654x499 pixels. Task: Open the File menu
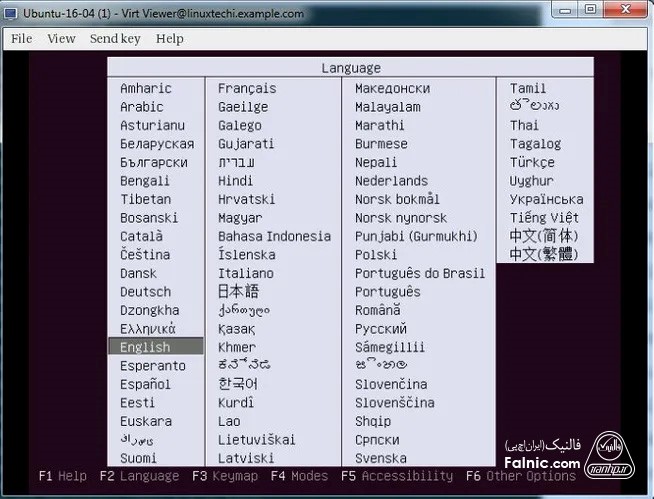(x=21, y=39)
